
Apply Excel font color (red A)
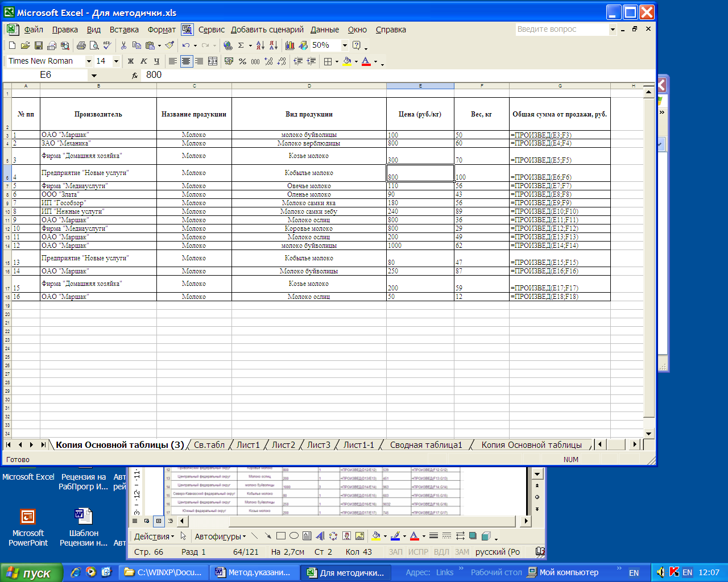coord(366,61)
